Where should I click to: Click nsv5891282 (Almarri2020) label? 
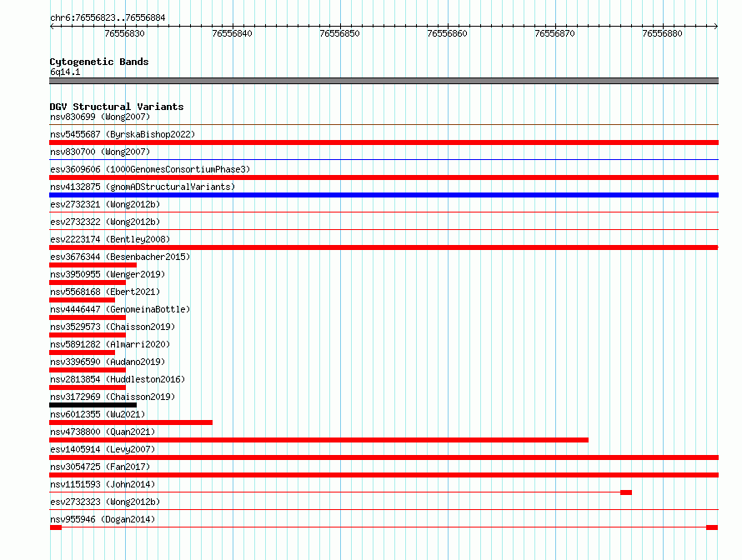click(110, 344)
